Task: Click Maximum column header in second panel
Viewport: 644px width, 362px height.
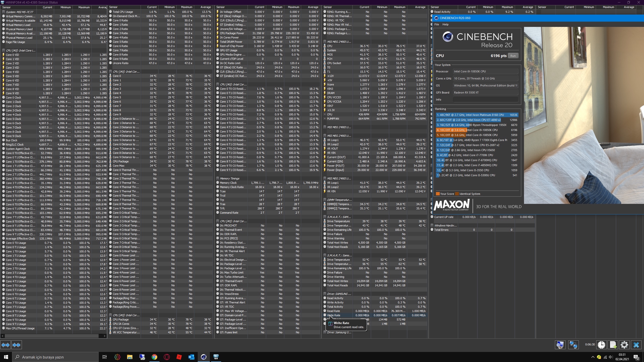Action: (x=185, y=7)
